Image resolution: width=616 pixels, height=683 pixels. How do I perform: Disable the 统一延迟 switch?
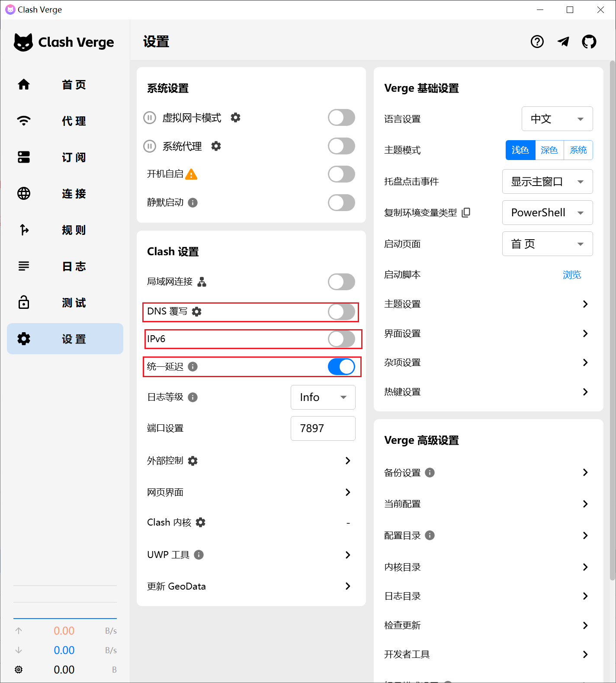pos(341,367)
